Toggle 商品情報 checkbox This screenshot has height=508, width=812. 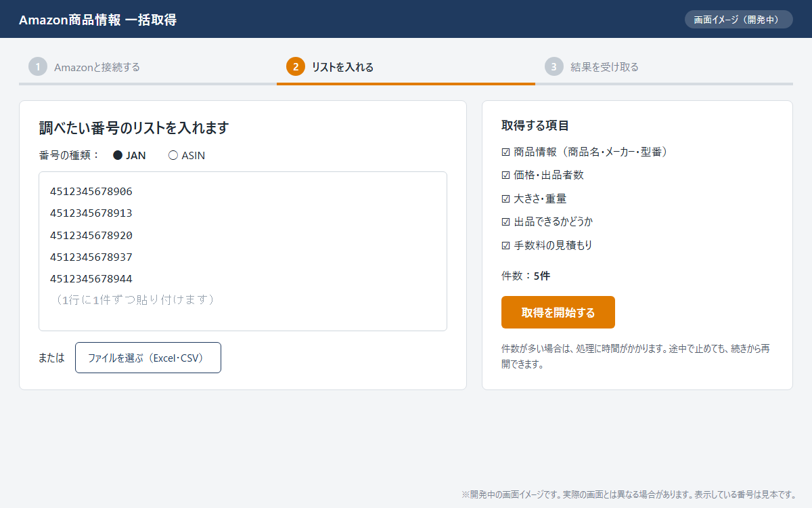(505, 152)
